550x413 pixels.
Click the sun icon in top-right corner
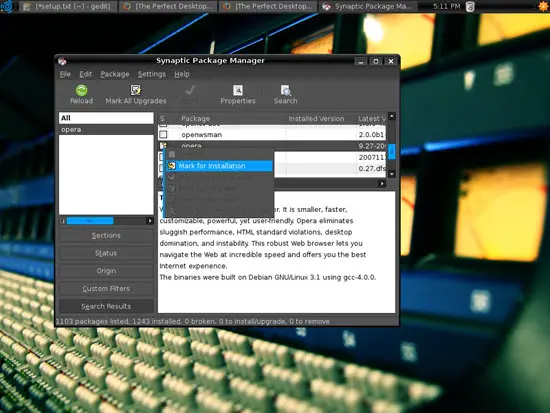[x=543, y=6]
